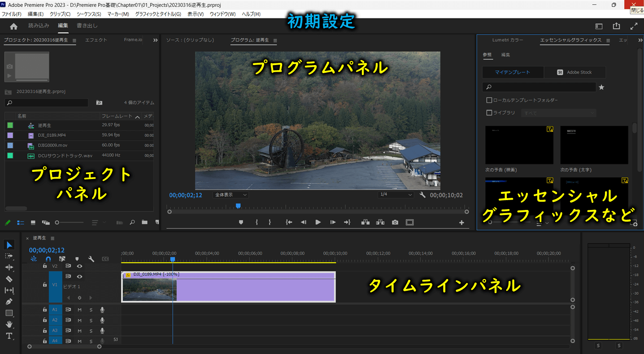
Task: Click the Home icon in workspace bar
Action: point(13,26)
